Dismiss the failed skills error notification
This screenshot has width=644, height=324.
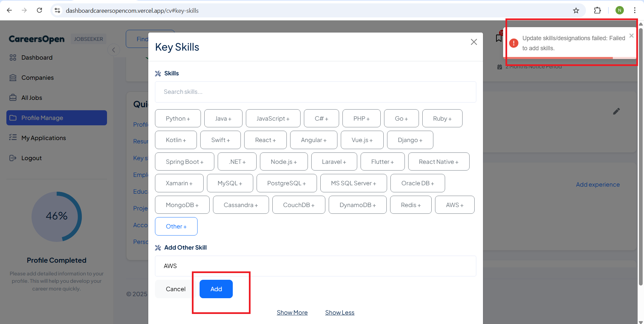631,36
